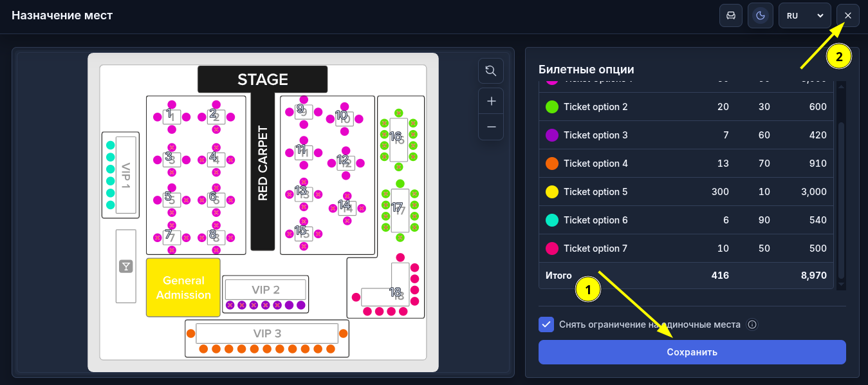Select Ticket option 2 green swatch

click(x=551, y=107)
